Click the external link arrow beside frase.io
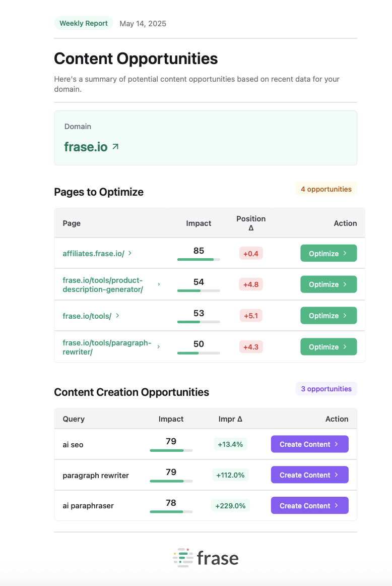 coord(115,147)
